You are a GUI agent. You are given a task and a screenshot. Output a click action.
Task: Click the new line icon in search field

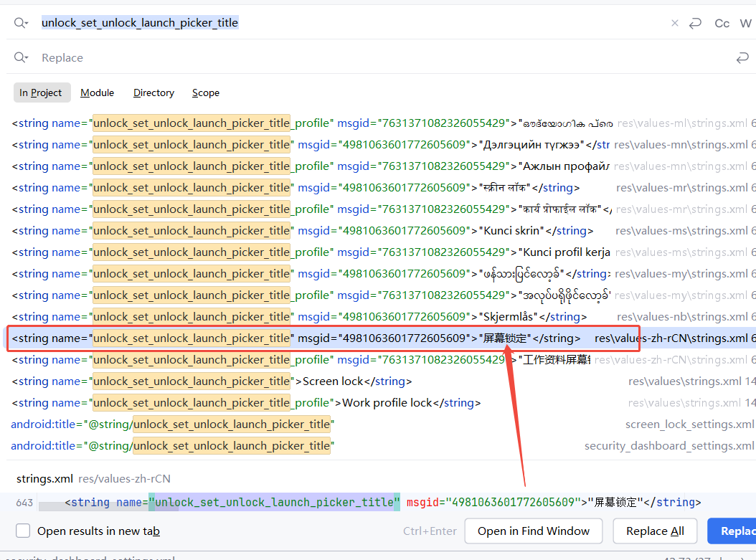(x=695, y=23)
